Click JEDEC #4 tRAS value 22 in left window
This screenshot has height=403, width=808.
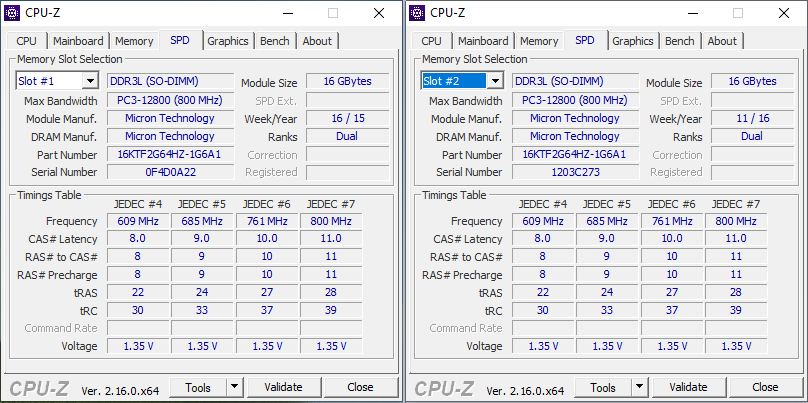tap(138, 292)
